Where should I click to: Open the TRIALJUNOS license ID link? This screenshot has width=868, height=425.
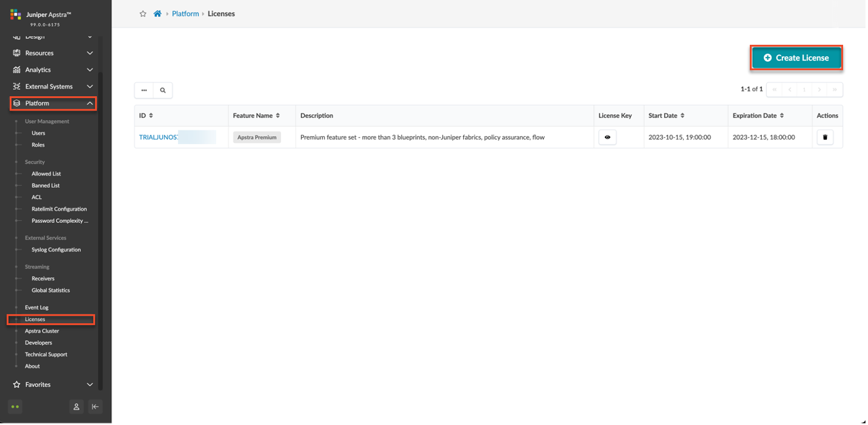[159, 137]
